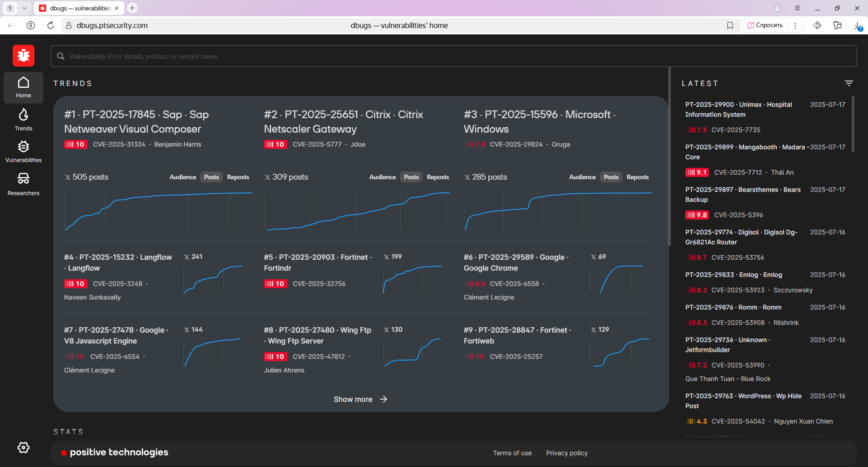Select Audience tab on the #1 Sap card

tap(183, 177)
